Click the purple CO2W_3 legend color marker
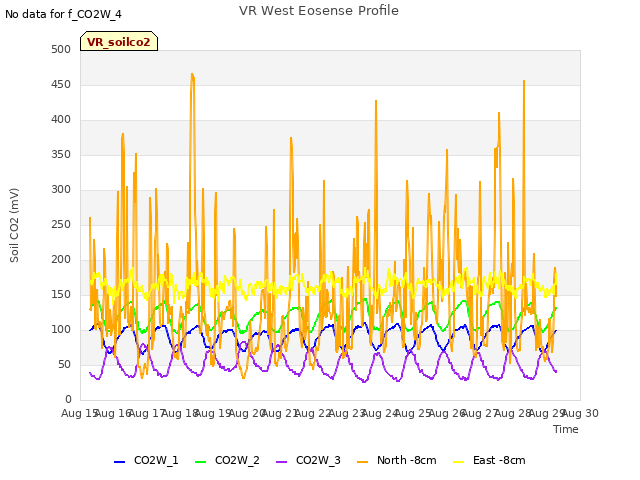Viewport: 640px width, 480px height. tap(281, 462)
